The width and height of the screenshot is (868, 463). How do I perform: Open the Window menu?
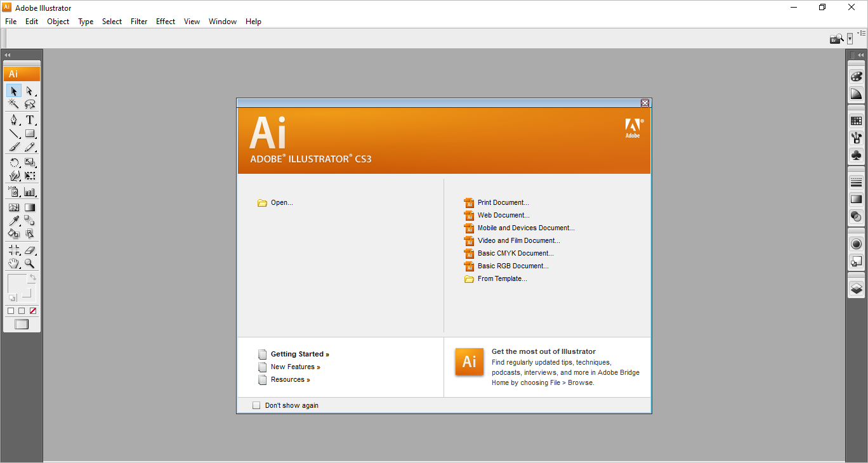point(222,21)
